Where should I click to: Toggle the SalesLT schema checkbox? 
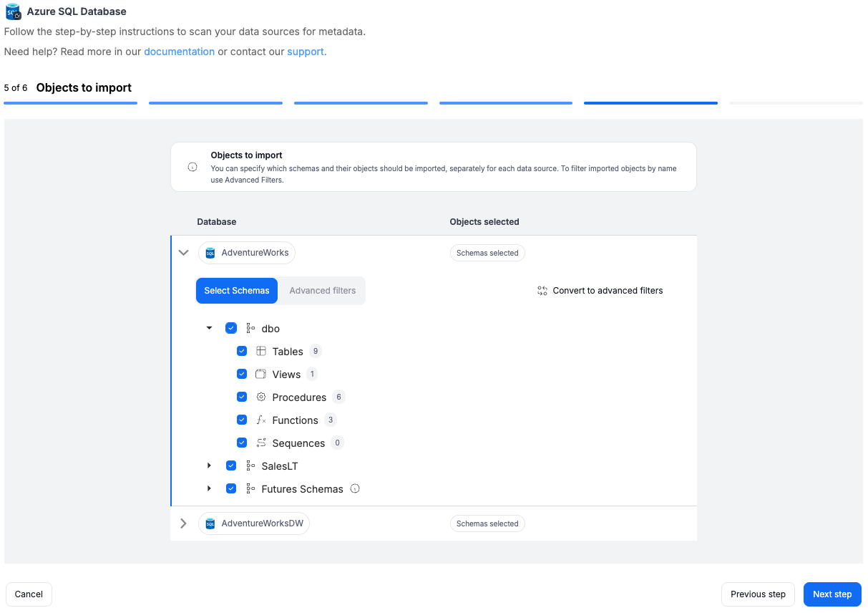(231, 466)
